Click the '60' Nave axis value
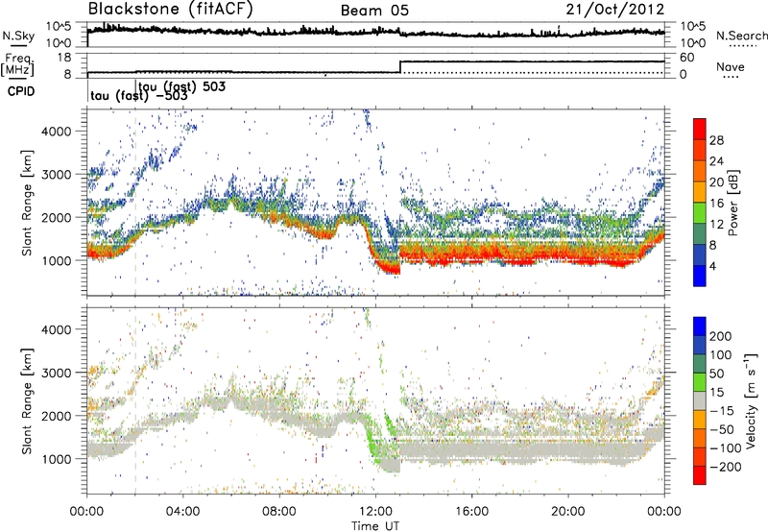 (x=687, y=58)
